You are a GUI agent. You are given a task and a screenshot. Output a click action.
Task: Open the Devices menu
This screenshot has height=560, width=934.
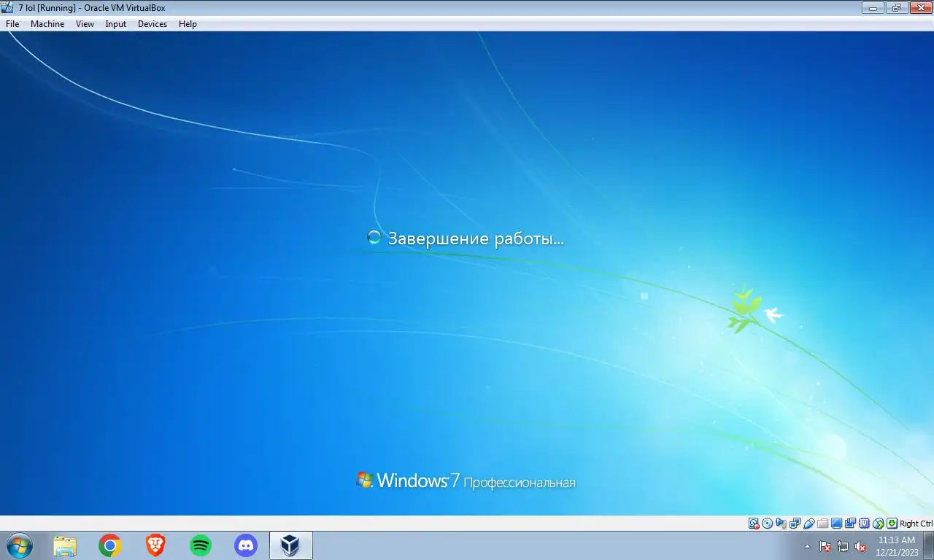click(x=153, y=24)
